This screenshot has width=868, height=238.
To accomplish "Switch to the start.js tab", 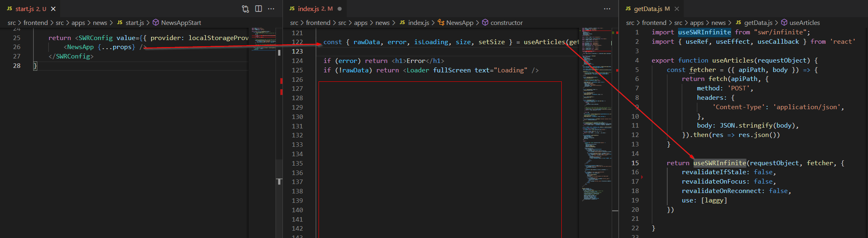I will pos(31,9).
